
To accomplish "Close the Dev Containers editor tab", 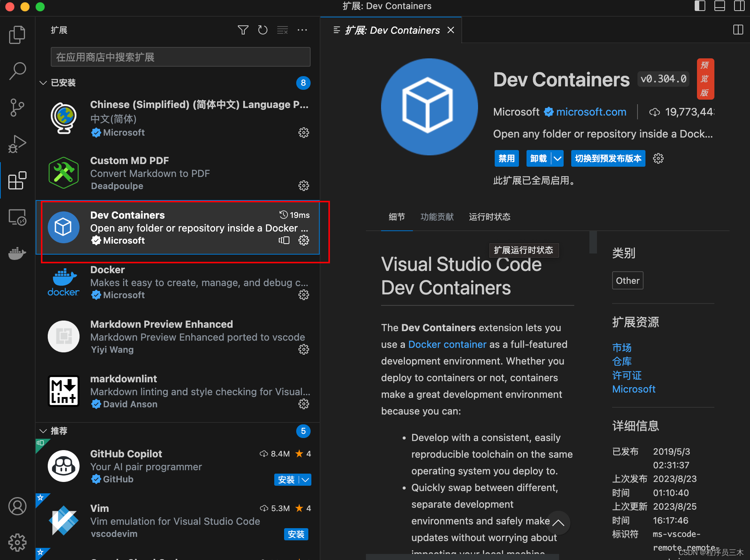I will tap(451, 30).
